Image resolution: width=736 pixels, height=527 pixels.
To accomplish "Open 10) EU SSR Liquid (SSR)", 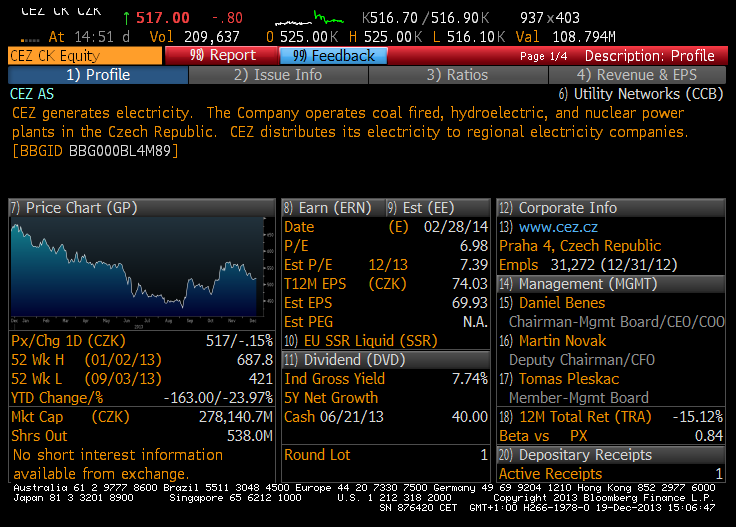I will [x=360, y=341].
